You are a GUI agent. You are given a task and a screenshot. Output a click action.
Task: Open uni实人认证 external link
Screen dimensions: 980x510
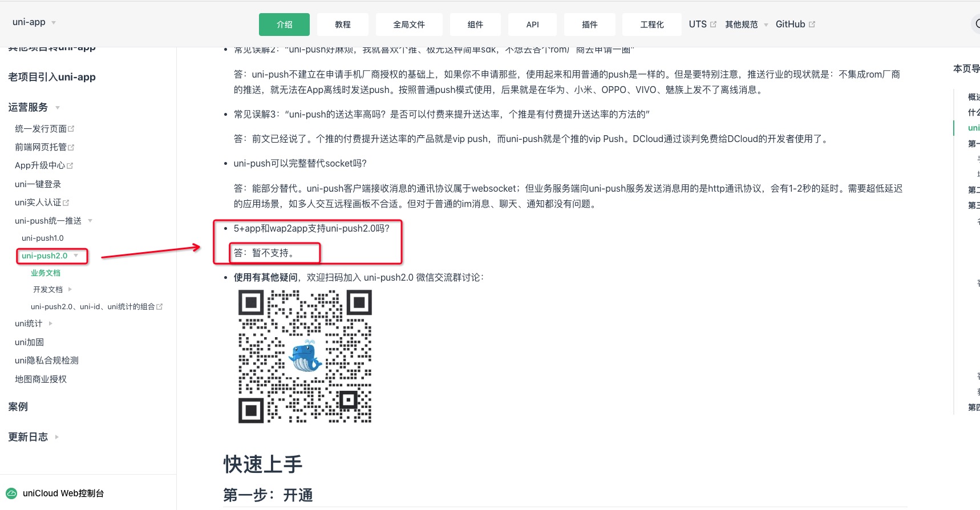[x=42, y=203]
